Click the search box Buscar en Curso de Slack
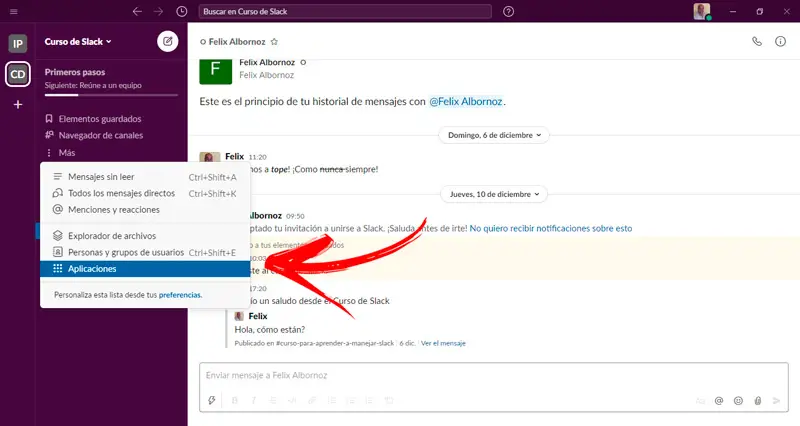 [344, 11]
